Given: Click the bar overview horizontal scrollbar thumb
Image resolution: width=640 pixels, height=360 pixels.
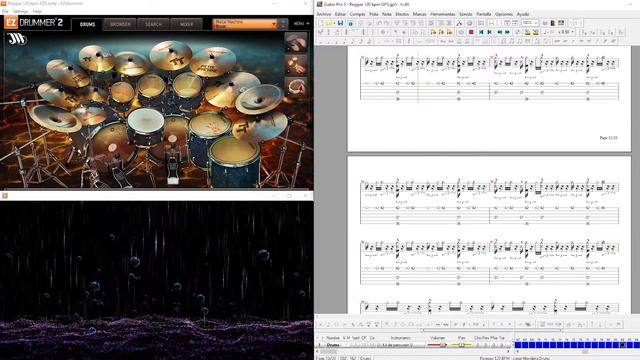Looking at the screenshot, I should (x=585, y=351).
